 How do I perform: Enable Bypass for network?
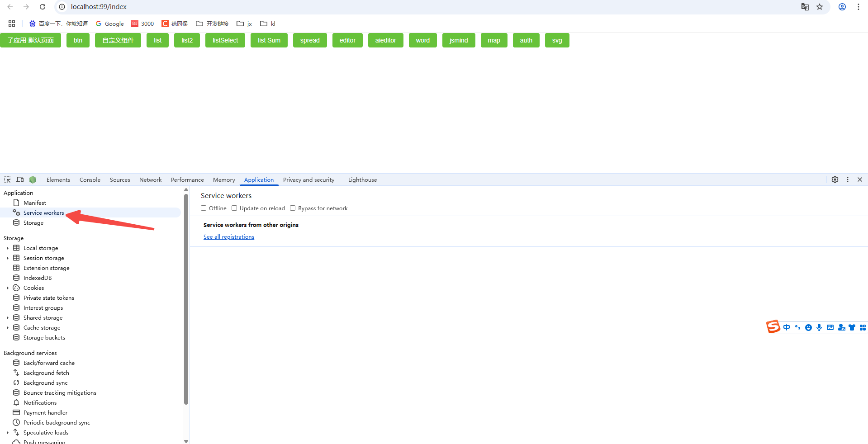click(x=293, y=208)
